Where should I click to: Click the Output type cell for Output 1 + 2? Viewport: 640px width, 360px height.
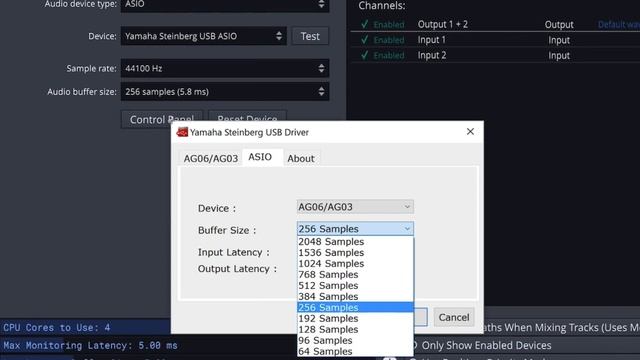(559, 24)
